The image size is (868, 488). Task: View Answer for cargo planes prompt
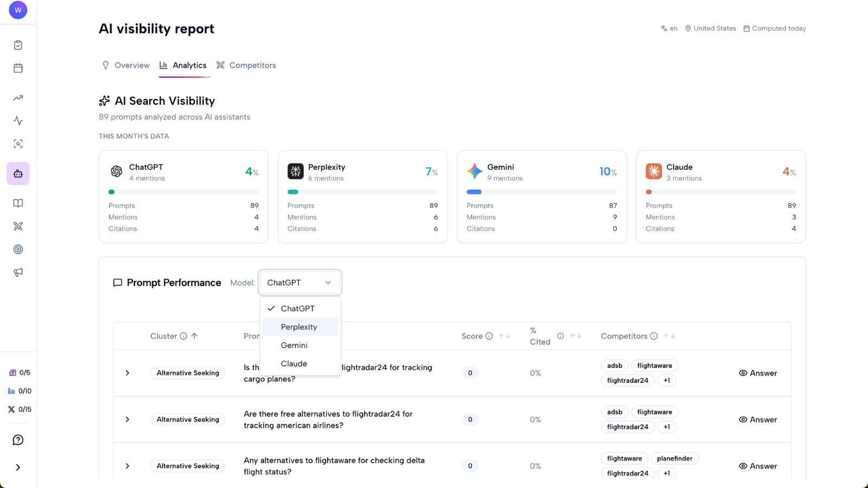[758, 373]
